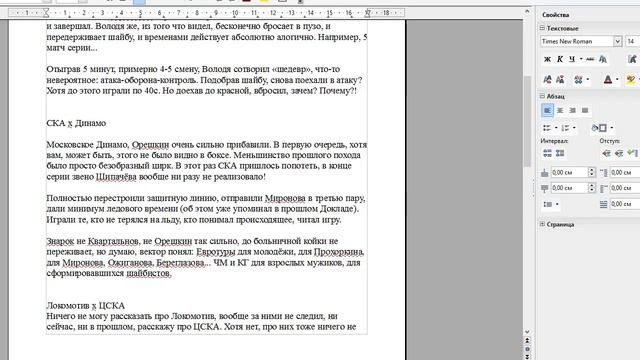Select justified alignment paragraph button
This screenshot has height=360, width=640.
[x=585, y=110]
